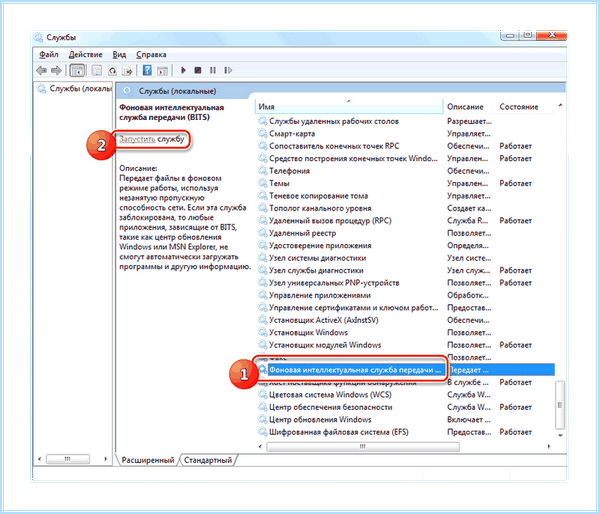Sort by the Имя column header
The height and width of the screenshot is (514, 600).
(348, 107)
